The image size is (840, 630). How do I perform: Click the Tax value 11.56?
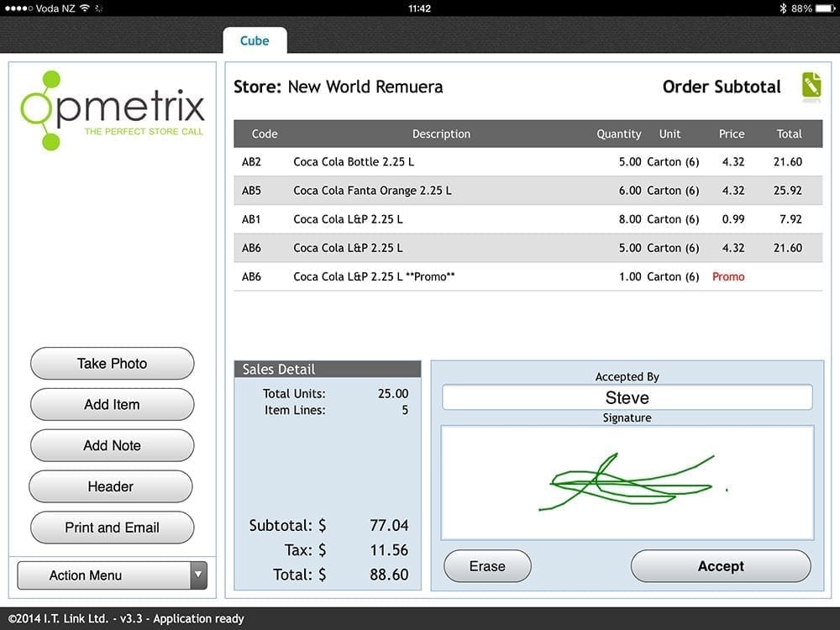[389, 549]
